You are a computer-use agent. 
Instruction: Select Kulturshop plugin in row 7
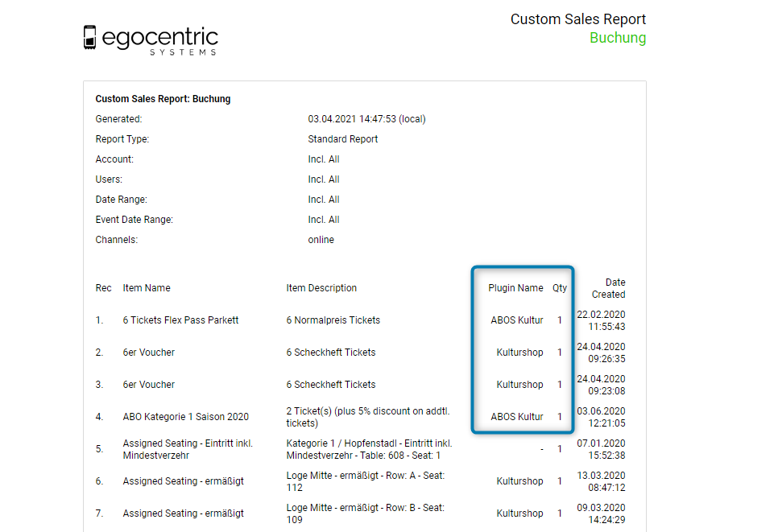[x=519, y=513]
